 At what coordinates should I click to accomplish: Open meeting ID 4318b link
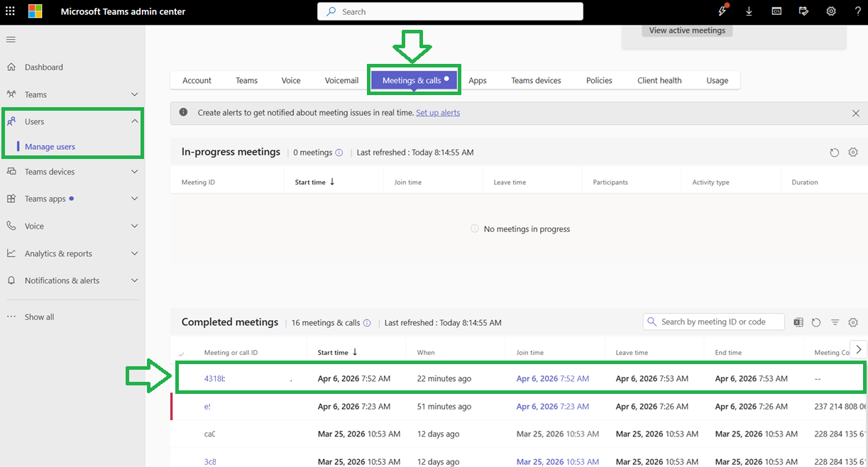click(x=214, y=378)
